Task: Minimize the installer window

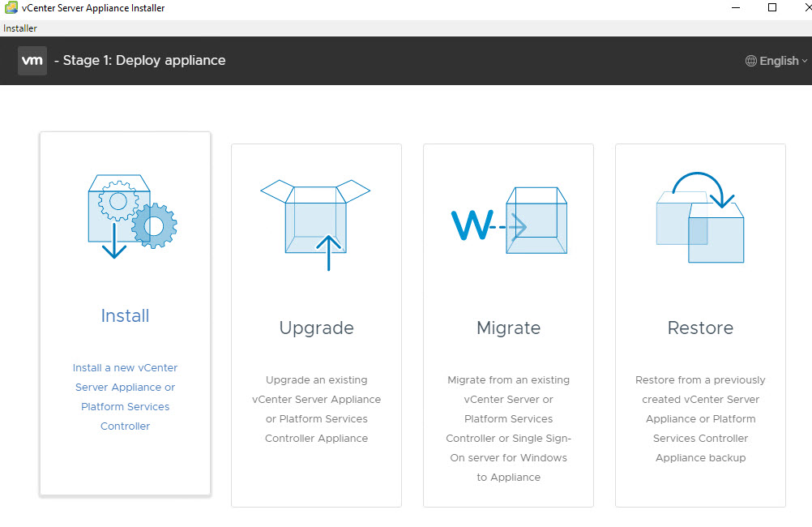Action: (x=735, y=8)
